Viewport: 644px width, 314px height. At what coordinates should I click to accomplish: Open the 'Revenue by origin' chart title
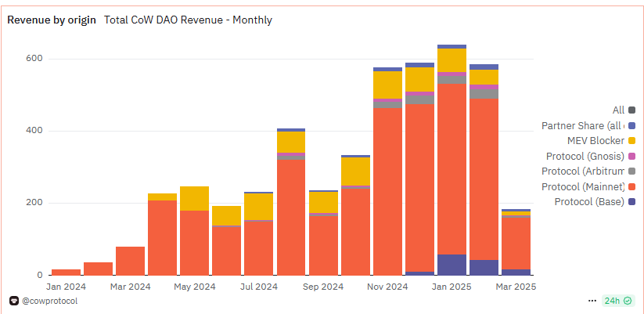(x=52, y=20)
